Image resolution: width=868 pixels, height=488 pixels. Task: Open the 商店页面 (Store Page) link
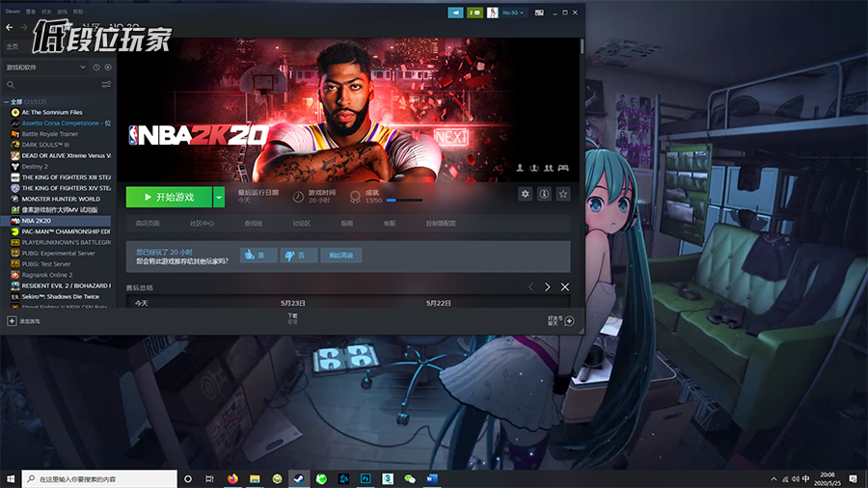148,224
